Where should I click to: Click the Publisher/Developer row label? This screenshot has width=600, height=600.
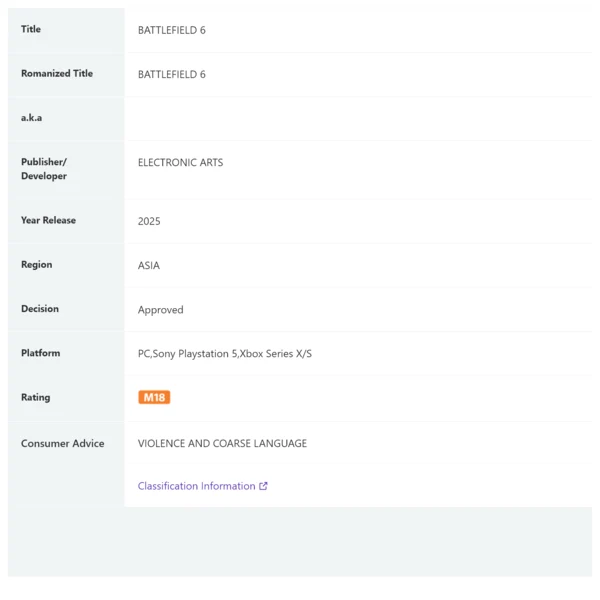pyautogui.click(x=44, y=169)
